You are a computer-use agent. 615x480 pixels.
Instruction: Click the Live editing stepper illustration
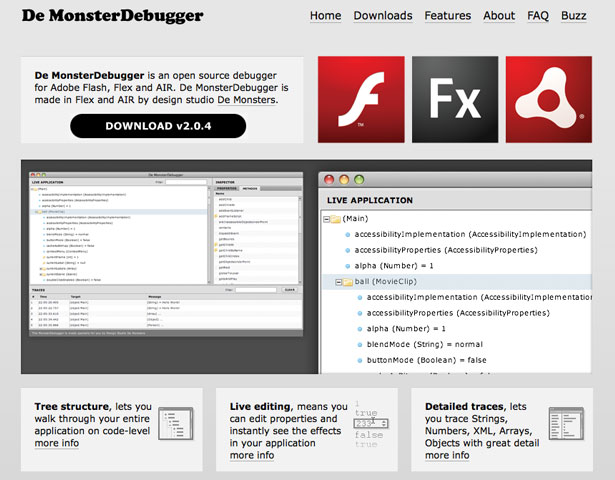point(371,424)
